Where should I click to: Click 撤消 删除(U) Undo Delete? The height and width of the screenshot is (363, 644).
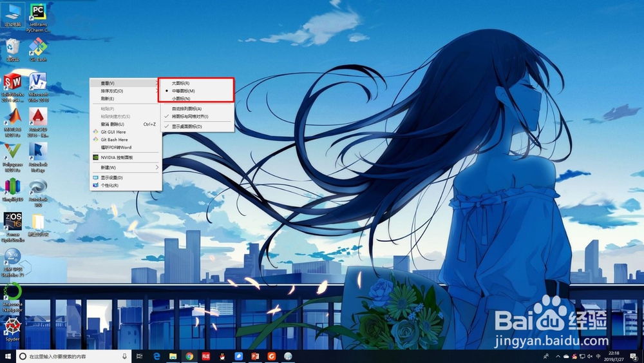coord(126,124)
